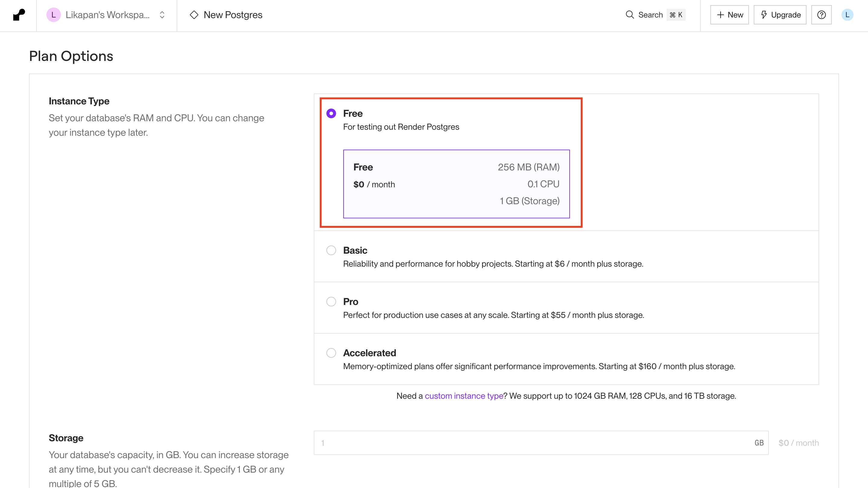Viewport: 868px width, 488px height.
Task: Click the search magnifier icon
Action: (x=629, y=15)
